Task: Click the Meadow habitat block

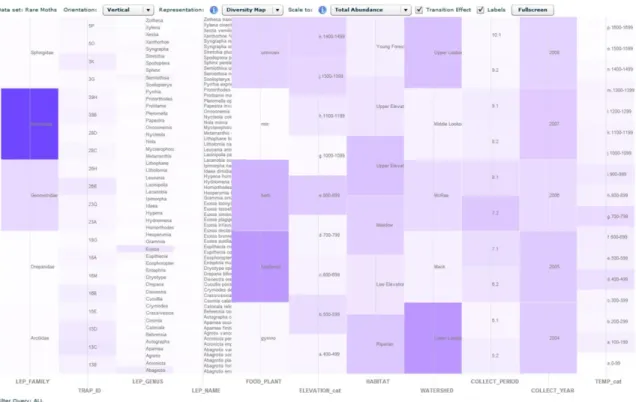Action: point(375,225)
